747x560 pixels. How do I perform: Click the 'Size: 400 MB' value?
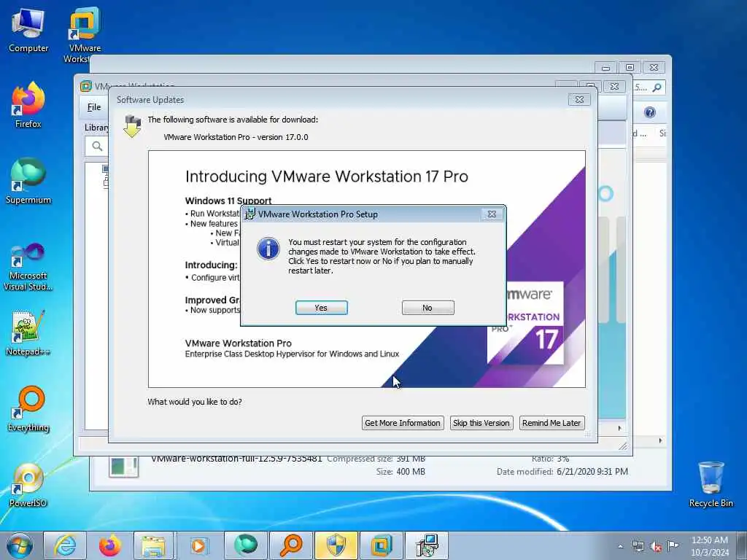pos(410,472)
